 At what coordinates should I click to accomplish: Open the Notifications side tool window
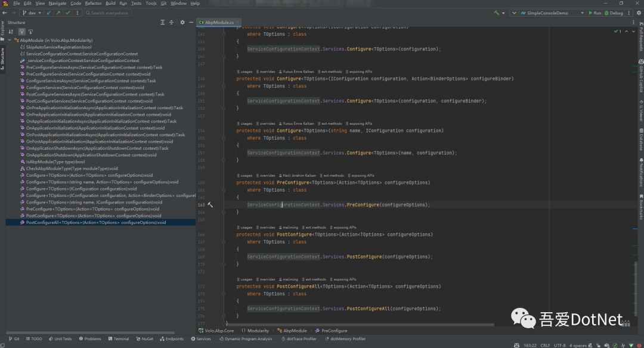pyautogui.click(x=640, y=173)
